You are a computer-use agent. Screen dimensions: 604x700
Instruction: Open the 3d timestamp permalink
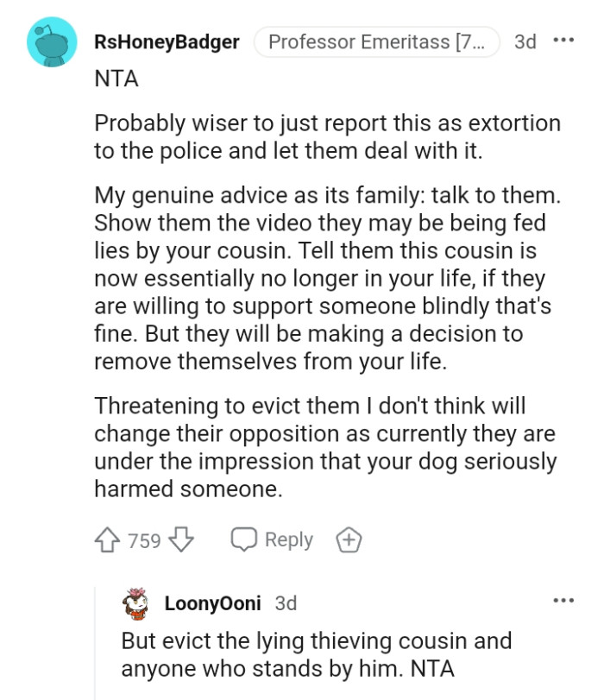point(525,41)
